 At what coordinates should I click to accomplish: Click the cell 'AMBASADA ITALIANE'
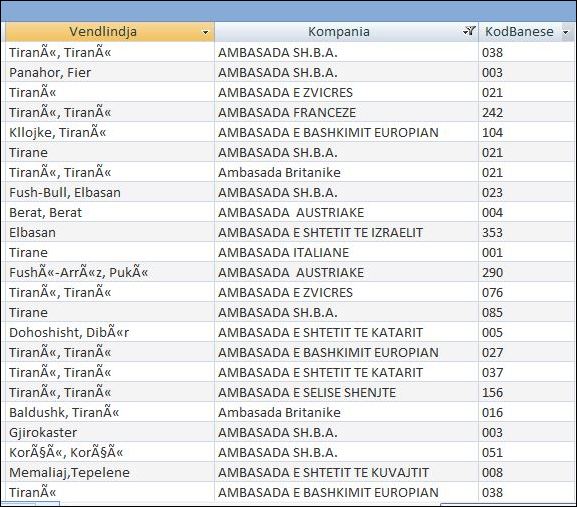coord(346,252)
